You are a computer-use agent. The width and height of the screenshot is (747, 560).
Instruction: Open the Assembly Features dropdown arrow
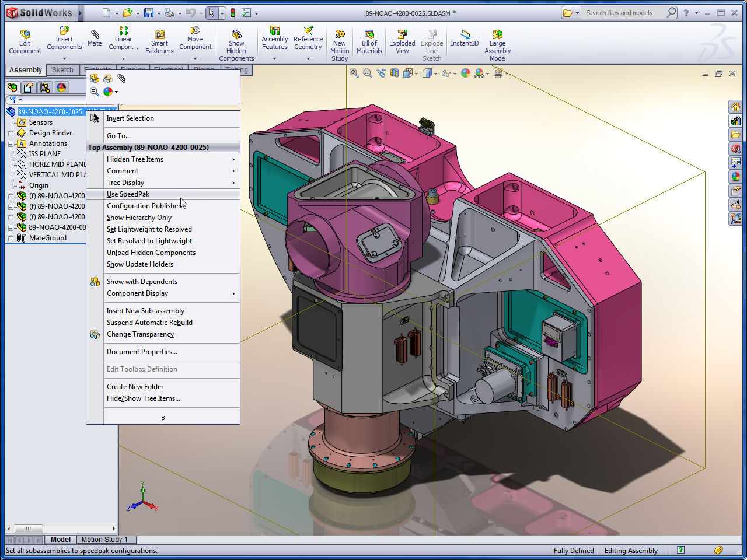(x=274, y=58)
